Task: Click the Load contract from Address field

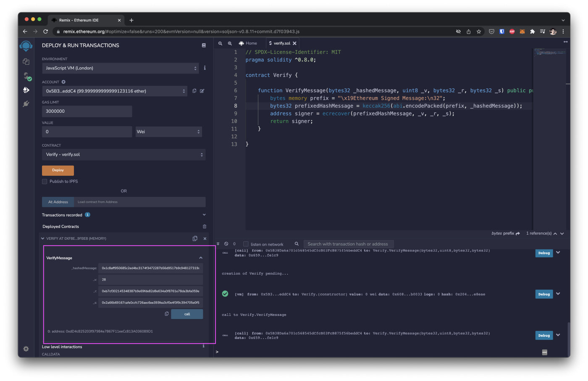Action: tap(139, 202)
